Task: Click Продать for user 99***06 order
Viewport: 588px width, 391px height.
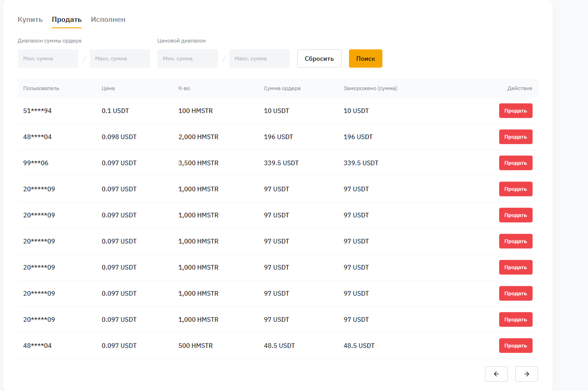Action: pos(516,163)
